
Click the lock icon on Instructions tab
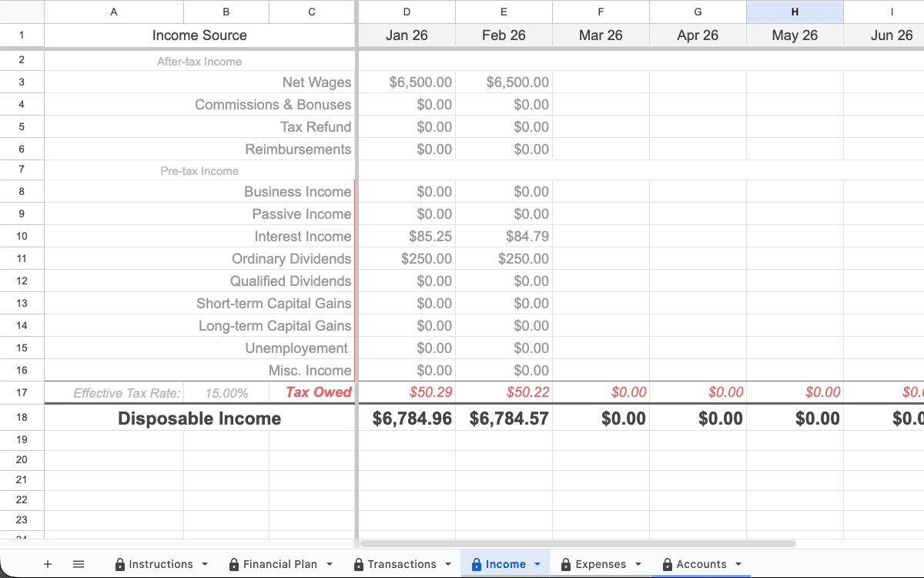click(x=122, y=563)
